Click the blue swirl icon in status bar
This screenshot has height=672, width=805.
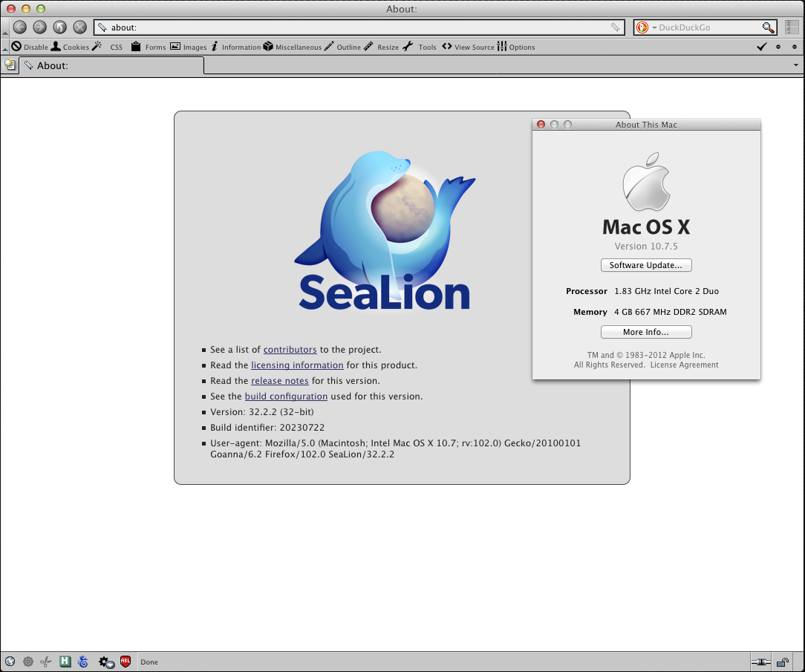pos(83,662)
